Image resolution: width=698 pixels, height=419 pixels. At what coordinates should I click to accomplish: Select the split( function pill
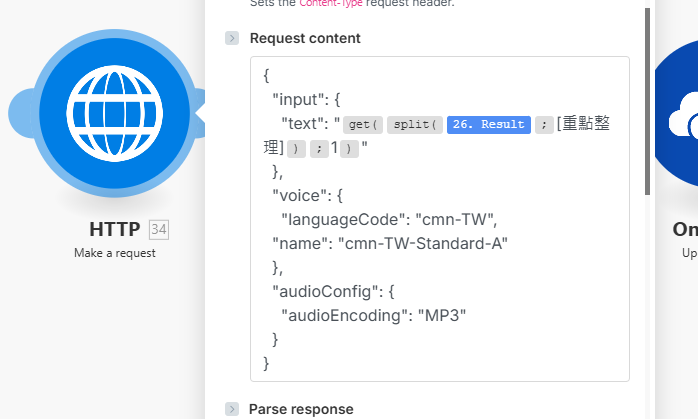(x=414, y=125)
